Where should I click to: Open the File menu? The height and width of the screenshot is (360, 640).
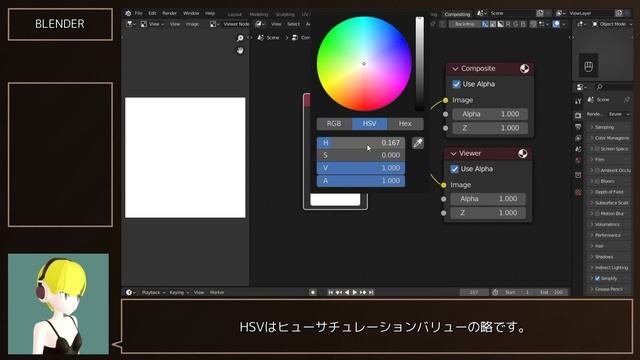pyautogui.click(x=139, y=13)
